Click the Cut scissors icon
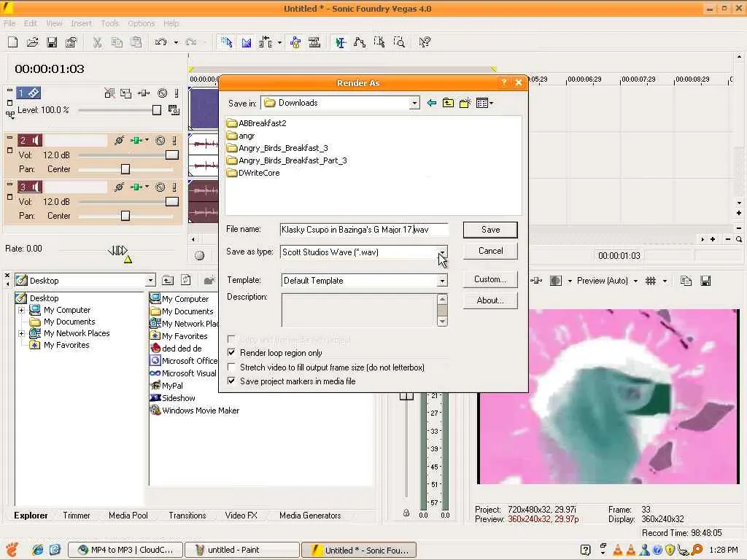Image resolution: width=747 pixels, height=560 pixels. (x=97, y=42)
